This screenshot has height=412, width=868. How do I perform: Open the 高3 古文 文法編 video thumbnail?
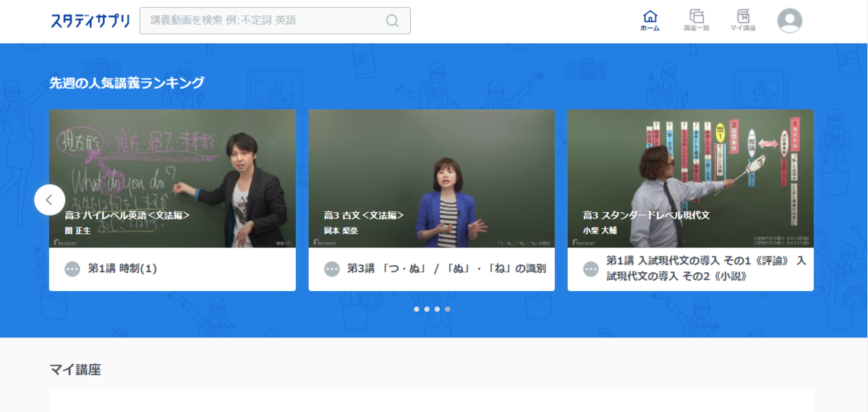(432, 178)
